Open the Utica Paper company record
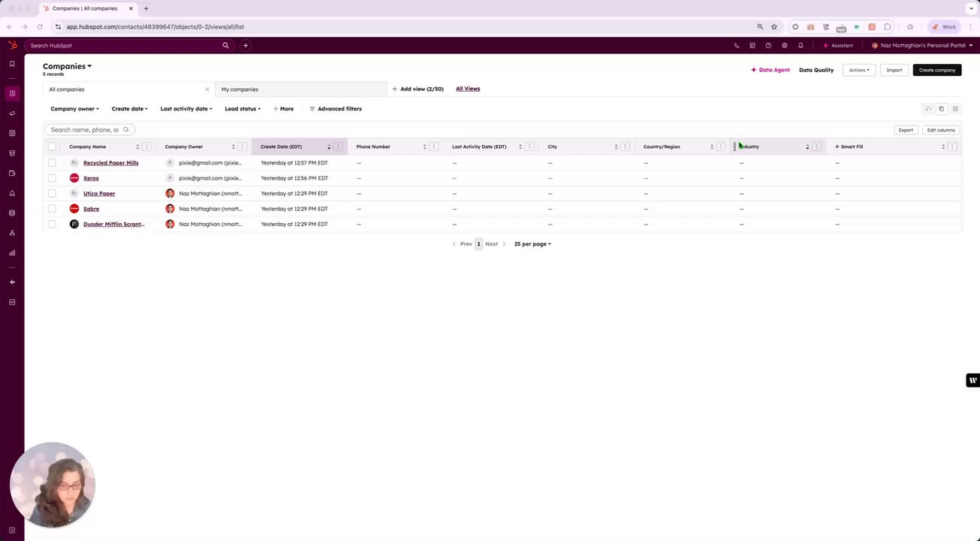Viewport: 980px width, 541px height. pyautogui.click(x=99, y=194)
